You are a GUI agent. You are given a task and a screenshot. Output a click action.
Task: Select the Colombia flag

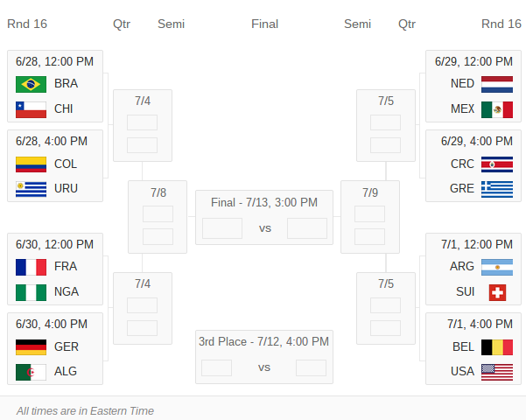pos(31,164)
